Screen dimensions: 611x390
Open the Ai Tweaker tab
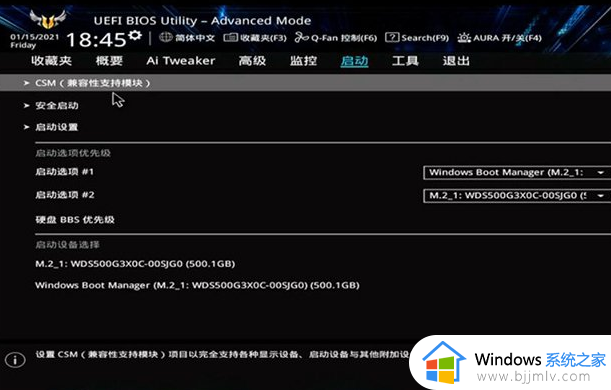coord(181,61)
